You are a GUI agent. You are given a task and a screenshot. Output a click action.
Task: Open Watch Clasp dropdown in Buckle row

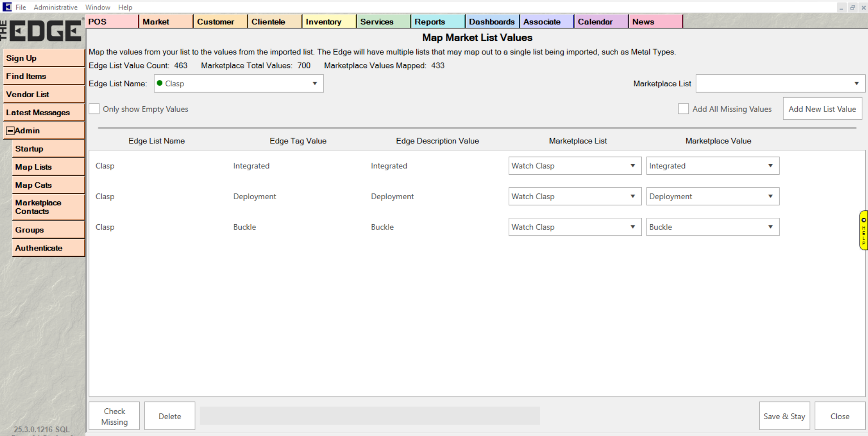tap(574, 227)
